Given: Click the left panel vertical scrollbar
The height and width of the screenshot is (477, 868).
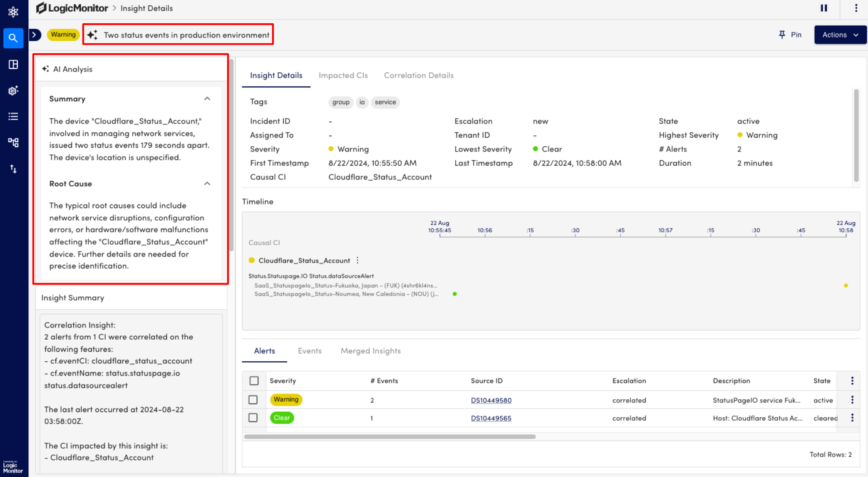Looking at the screenshot, I should point(231,155).
